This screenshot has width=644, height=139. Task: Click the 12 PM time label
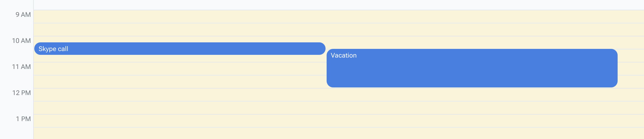[x=21, y=93]
